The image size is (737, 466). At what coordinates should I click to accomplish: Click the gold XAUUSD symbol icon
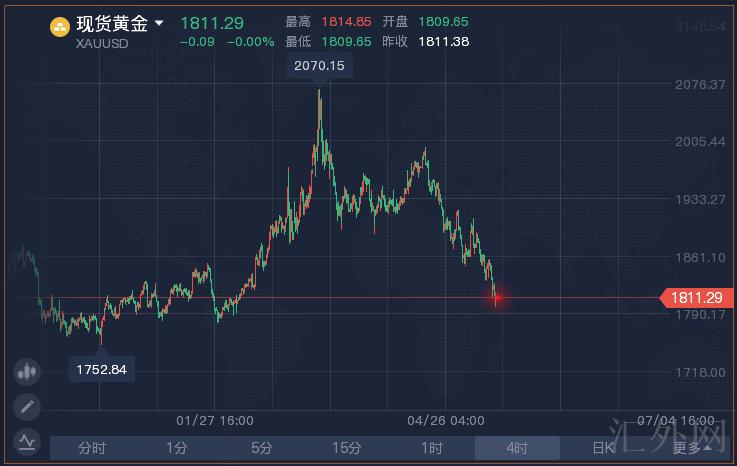pos(60,28)
